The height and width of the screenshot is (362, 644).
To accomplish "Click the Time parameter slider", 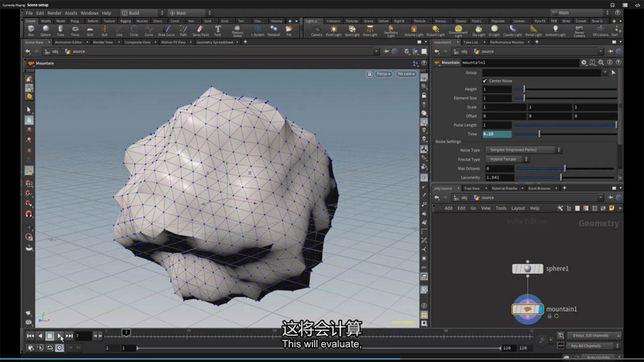I will pyautogui.click(x=565, y=134).
